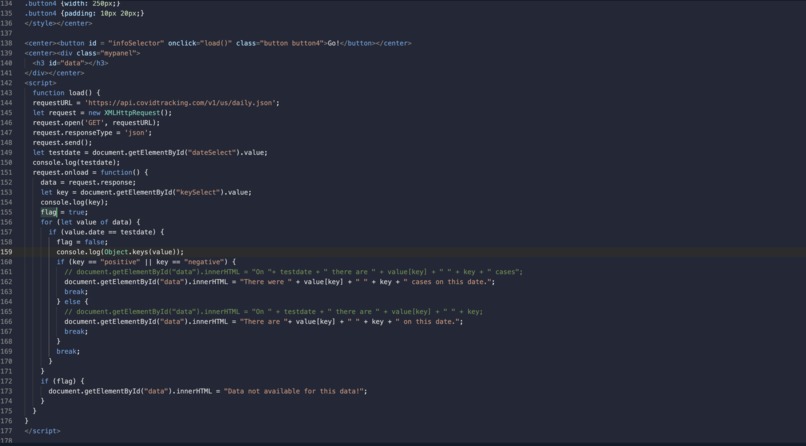Click line number 135 in the gutter
Image resolution: width=806 pixels, height=446 pixels.
(6, 13)
